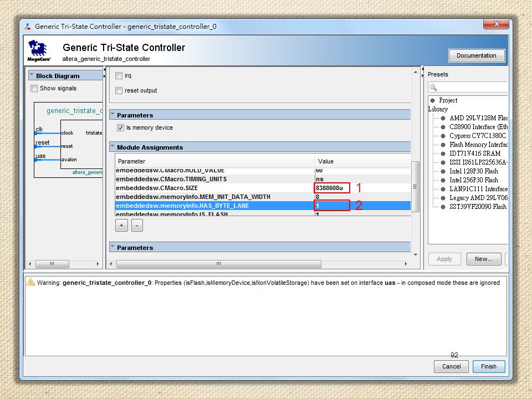
Task: Toggle the reset output checkbox
Action: [119, 90]
